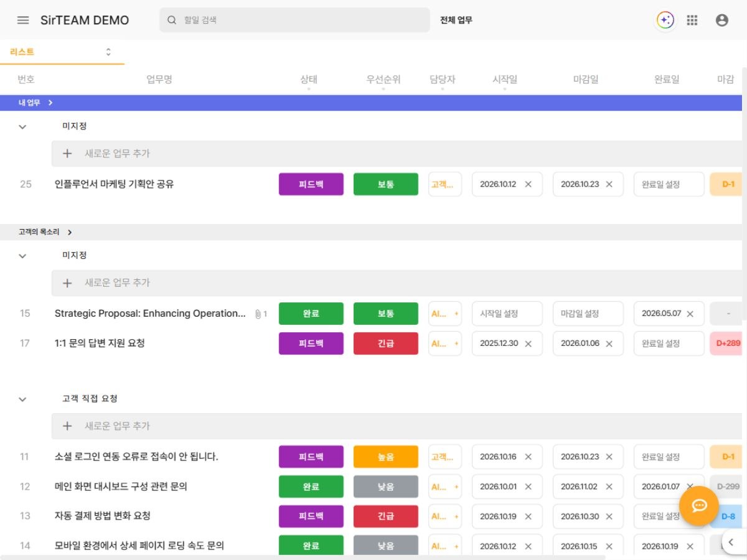
Task: Clear due date 2026.01.06 of task 17
Action: [x=609, y=343]
